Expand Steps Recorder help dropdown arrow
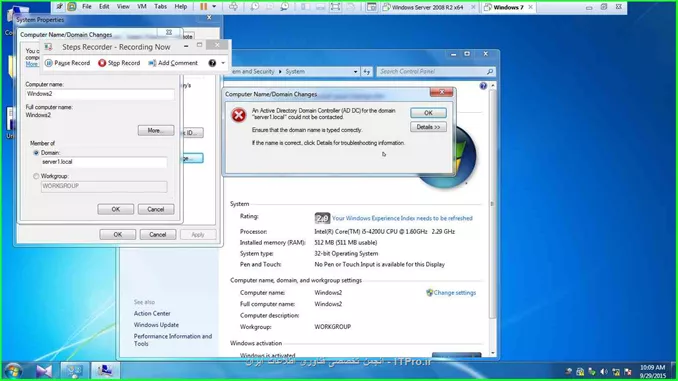The height and width of the screenshot is (381, 678). [223, 63]
